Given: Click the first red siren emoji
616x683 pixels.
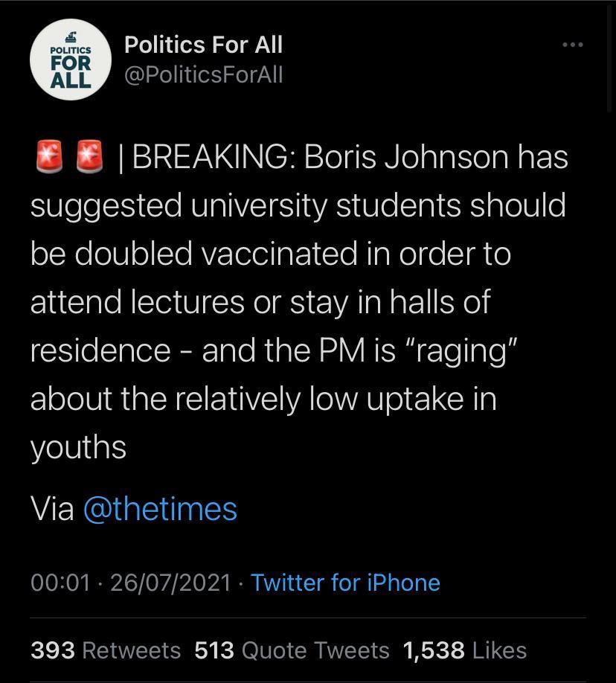Looking at the screenshot, I should tap(48, 158).
